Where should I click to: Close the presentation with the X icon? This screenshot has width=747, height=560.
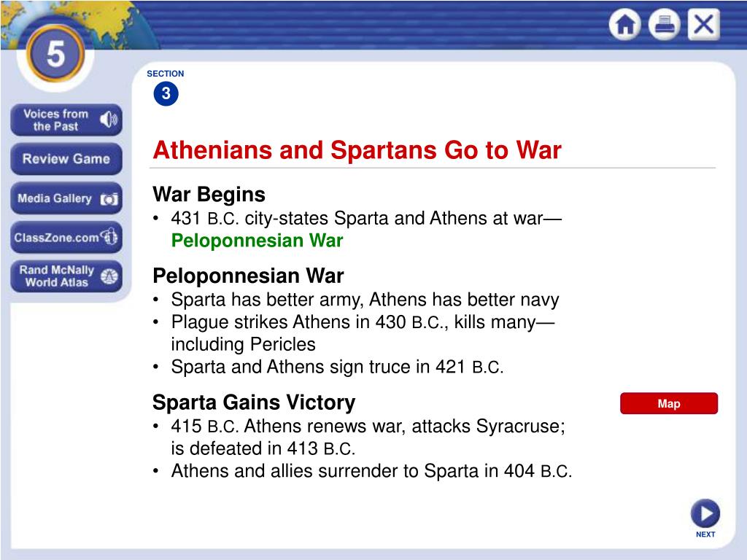pos(704,24)
